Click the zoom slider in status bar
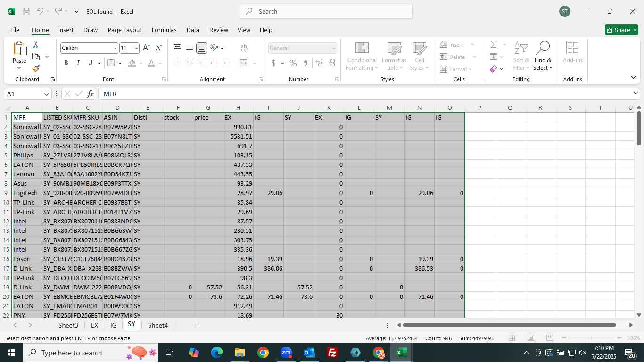644x362 pixels. pos(592,338)
